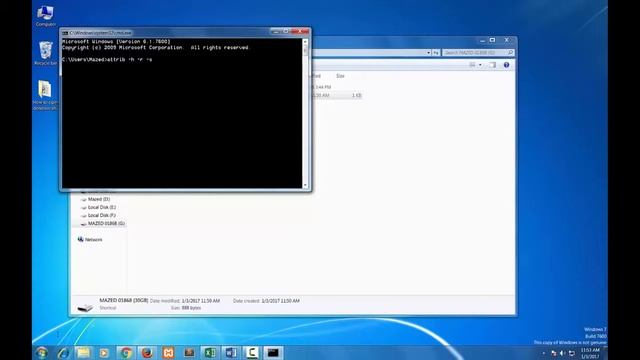Open the Windows Start menu orb

pyautogui.click(x=42, y=352)
